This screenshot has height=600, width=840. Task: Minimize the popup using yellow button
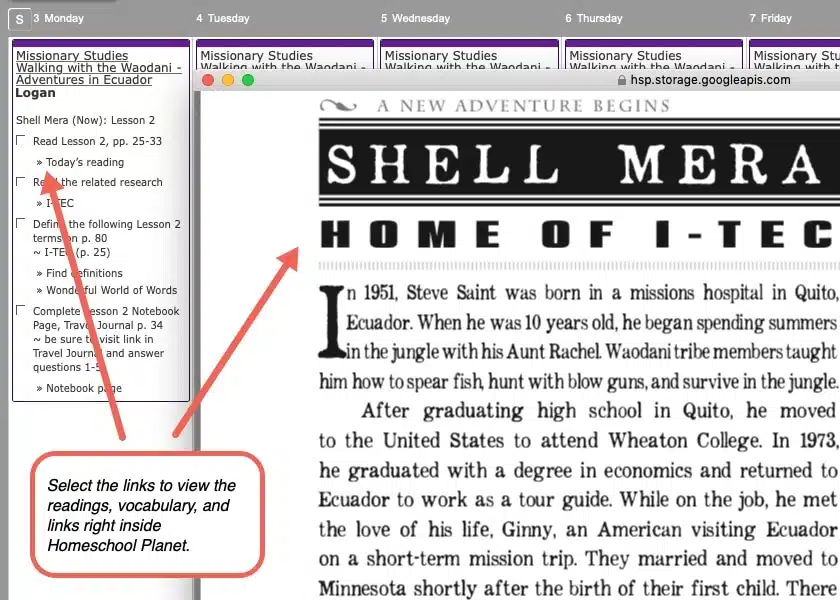click(x=228, y=80)
